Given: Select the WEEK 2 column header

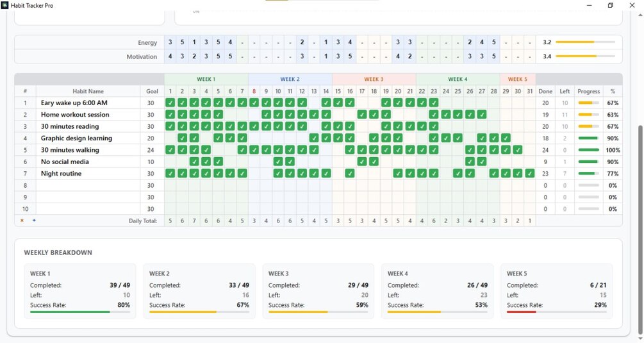Looking at the screenshot, I should (290, 79).
